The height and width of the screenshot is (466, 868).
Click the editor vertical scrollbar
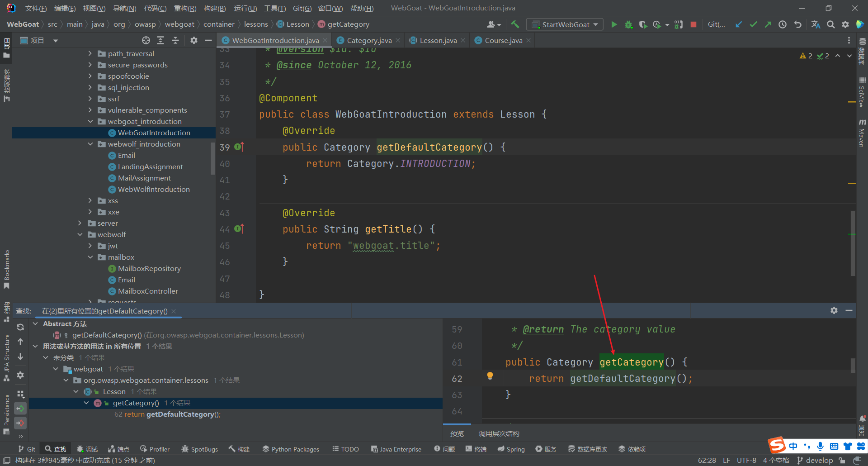pyautogui.click(x=853, y=243)
